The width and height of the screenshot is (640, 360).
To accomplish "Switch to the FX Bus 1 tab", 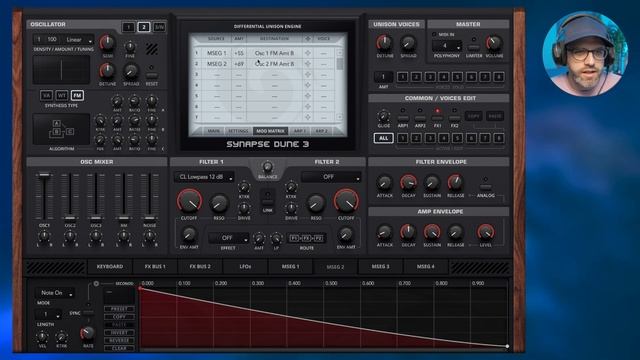I will pos(155,267).
